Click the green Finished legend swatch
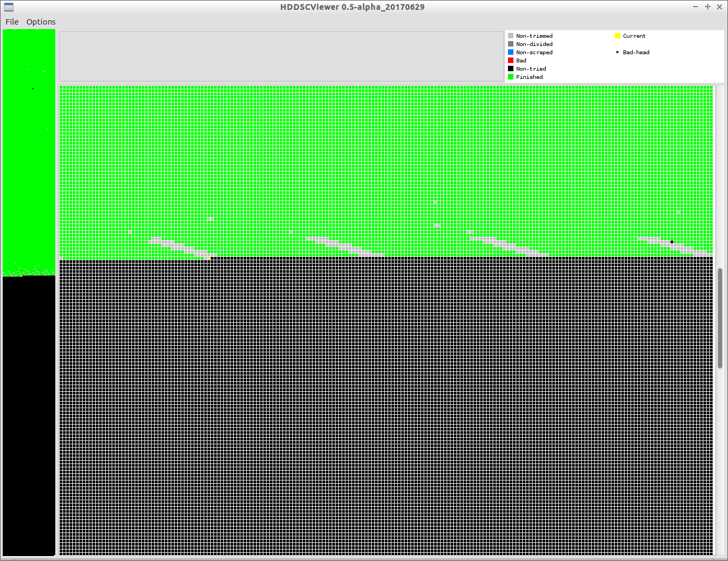 click(511, 77)
